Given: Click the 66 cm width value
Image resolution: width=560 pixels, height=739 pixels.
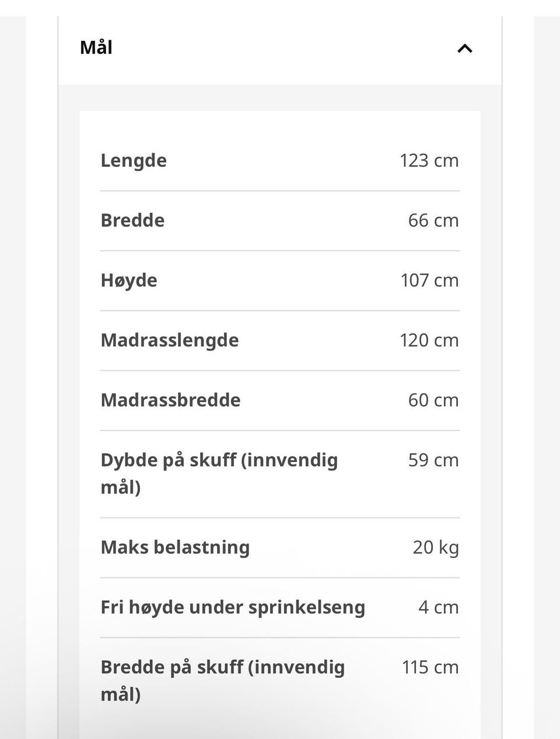Looking at the screenshot, I should (433, 220).
